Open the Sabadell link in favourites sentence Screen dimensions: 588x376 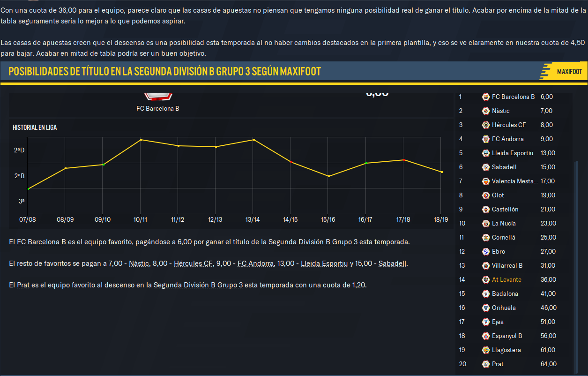(392, 263)
